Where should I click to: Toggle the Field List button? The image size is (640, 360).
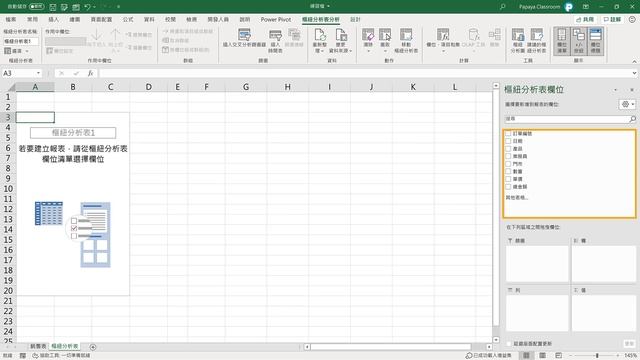pyautogui.click(x=562, y=41)
